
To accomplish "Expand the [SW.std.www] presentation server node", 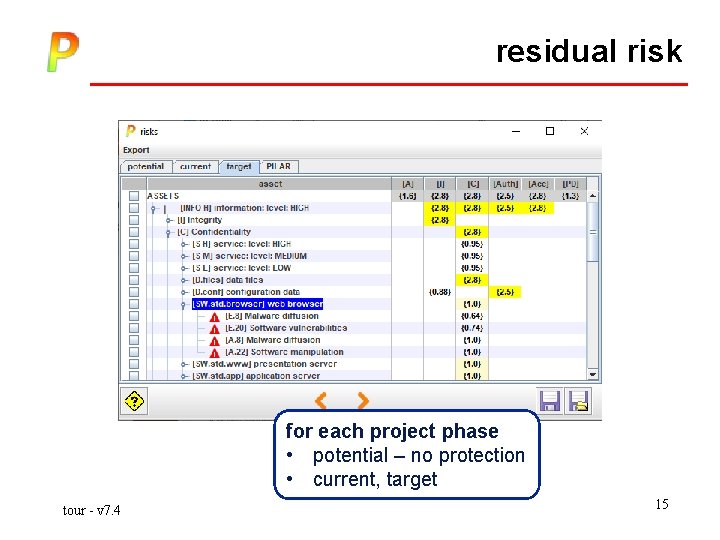I will point(184,364).
